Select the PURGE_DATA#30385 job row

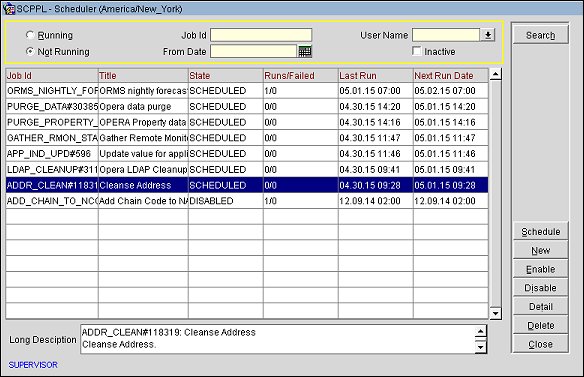247,107
